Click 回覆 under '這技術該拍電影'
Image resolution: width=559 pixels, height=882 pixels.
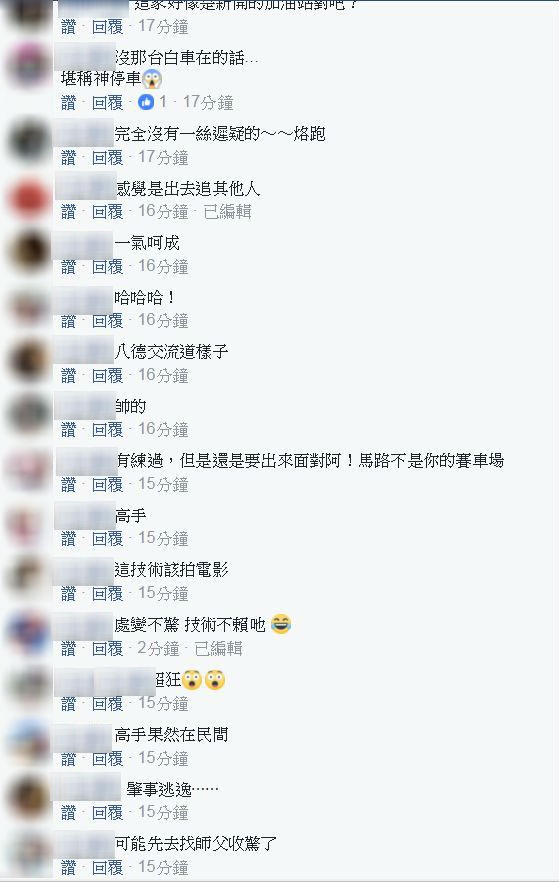[x=107, y=593]
